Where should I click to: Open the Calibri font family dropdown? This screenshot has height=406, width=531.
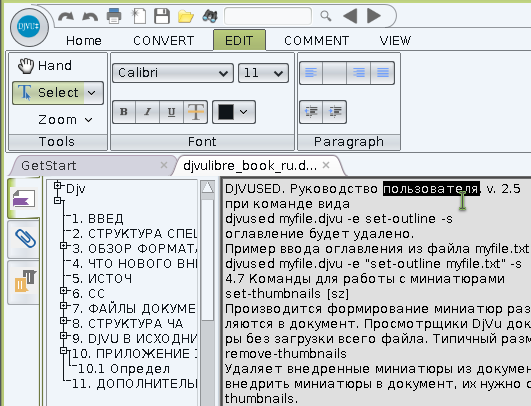(x=173, y=73)
